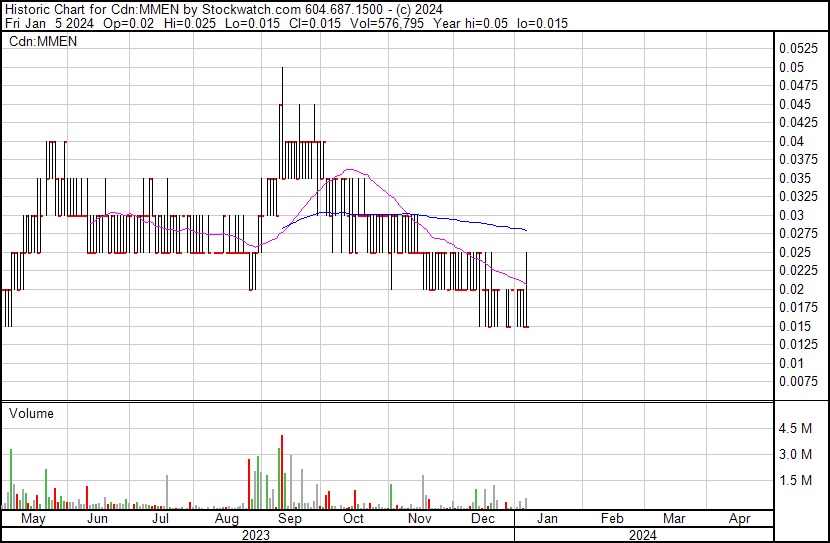Click the Nov month label
Screen dimensions: 830x543
(x=420, y=519)
